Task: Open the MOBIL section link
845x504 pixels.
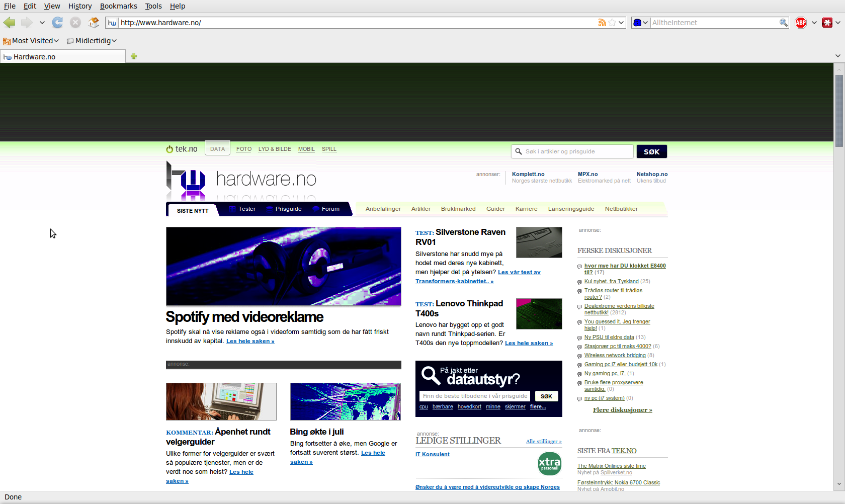Action: click(x=306, y=149)
